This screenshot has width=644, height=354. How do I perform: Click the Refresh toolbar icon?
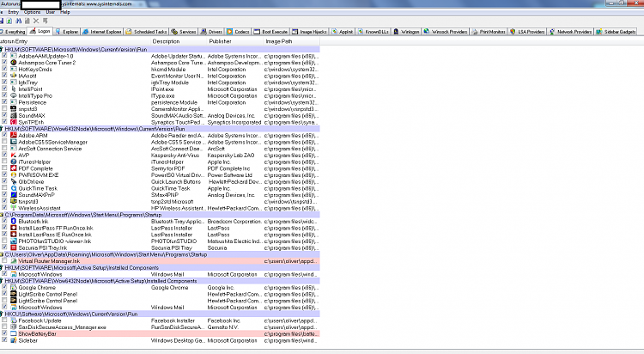[9, 21]
